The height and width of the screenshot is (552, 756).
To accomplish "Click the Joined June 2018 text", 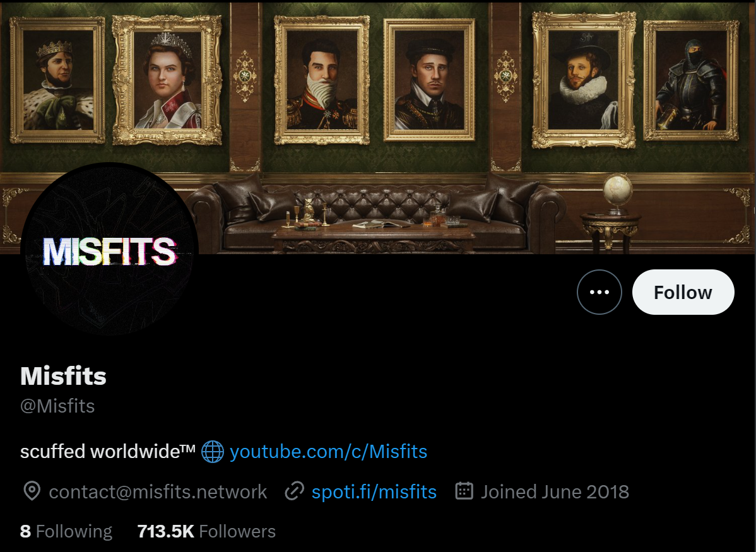I will (555, 491).
